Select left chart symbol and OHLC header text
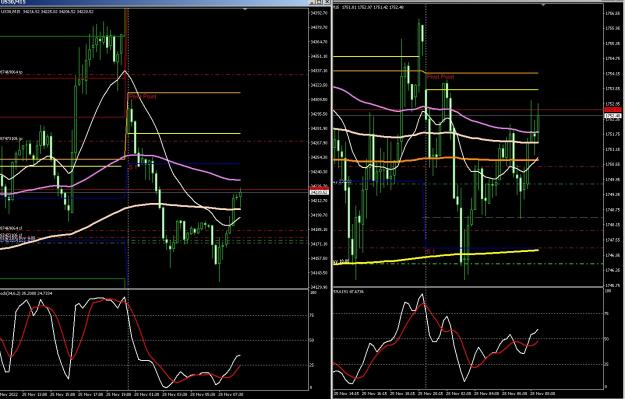 47,12
